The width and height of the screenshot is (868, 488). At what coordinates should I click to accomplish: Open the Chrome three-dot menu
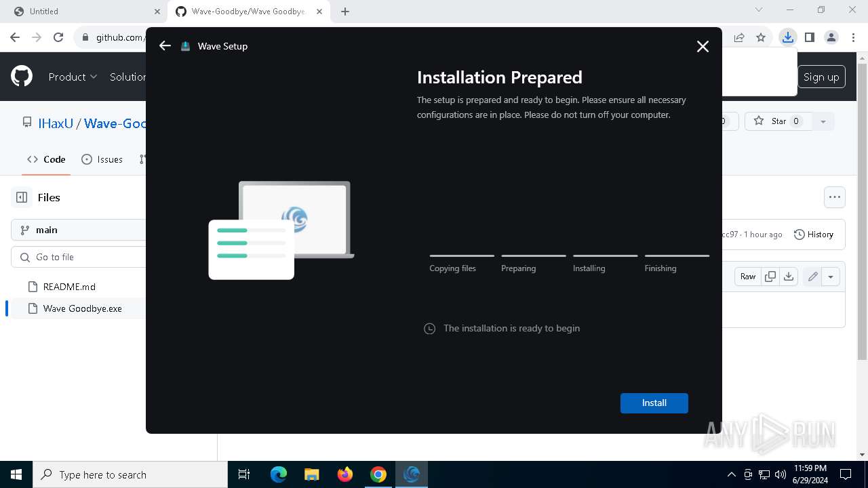tap(852, 37)
